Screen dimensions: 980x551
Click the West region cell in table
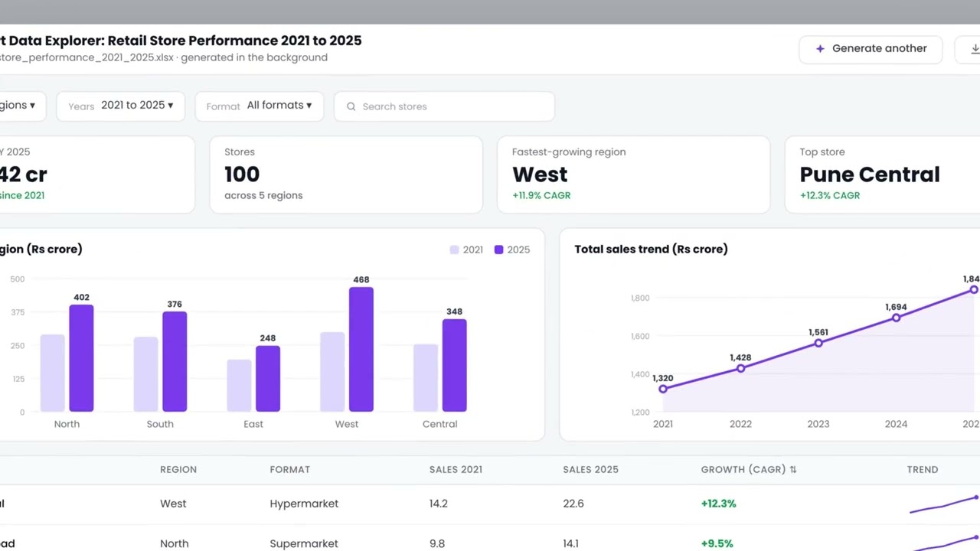click(x=173, y=504)
